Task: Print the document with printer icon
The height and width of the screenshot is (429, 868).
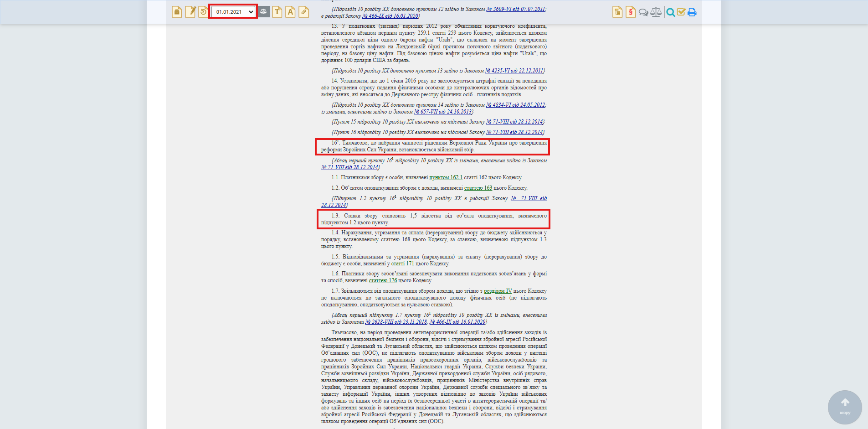Action: (x=692, y=12)
